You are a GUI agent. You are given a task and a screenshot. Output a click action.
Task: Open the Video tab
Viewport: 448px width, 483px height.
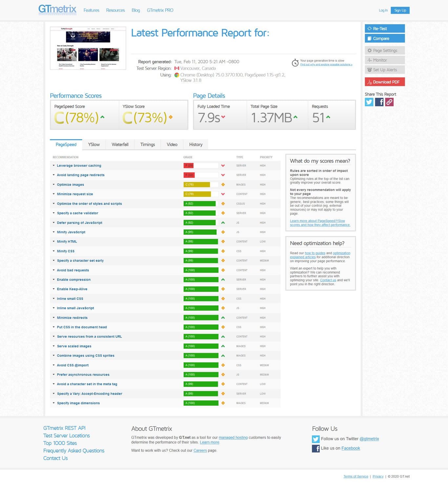(x=172, y=145)
